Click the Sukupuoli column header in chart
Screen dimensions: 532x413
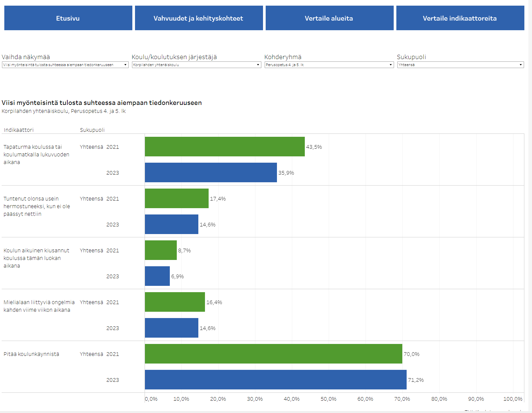(x=92, y=130)
